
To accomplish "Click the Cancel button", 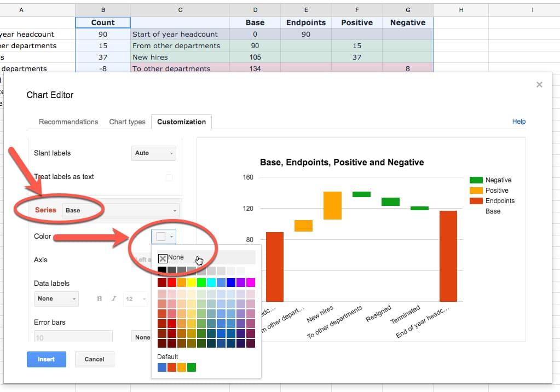I will click(95, 360).
